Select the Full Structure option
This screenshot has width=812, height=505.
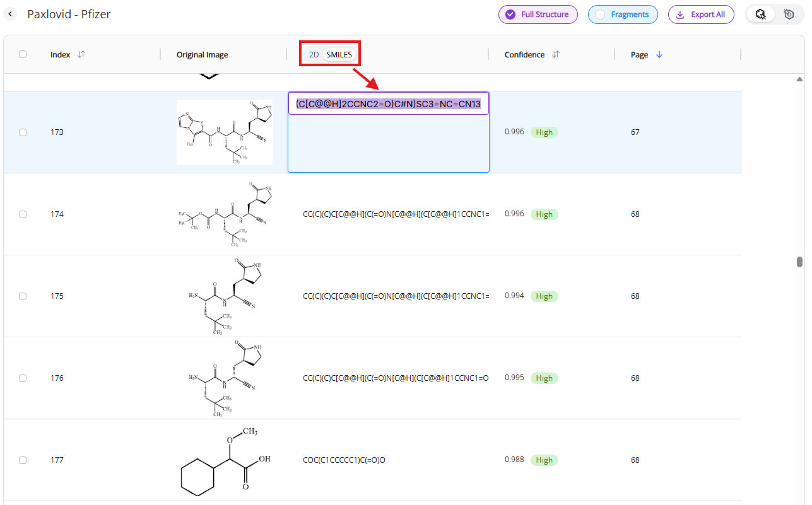538,15
